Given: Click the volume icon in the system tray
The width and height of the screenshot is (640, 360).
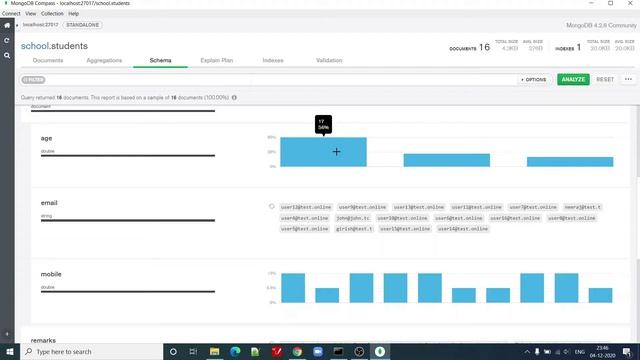Looking at the screenshot, I should [567, 351].
